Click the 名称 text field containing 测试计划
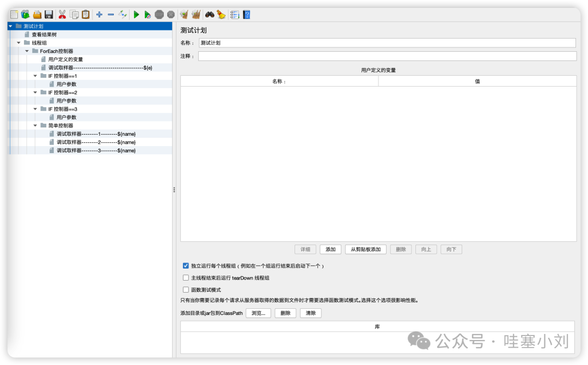Viewport: 588px width, 365px height. (x=387, y=42)
